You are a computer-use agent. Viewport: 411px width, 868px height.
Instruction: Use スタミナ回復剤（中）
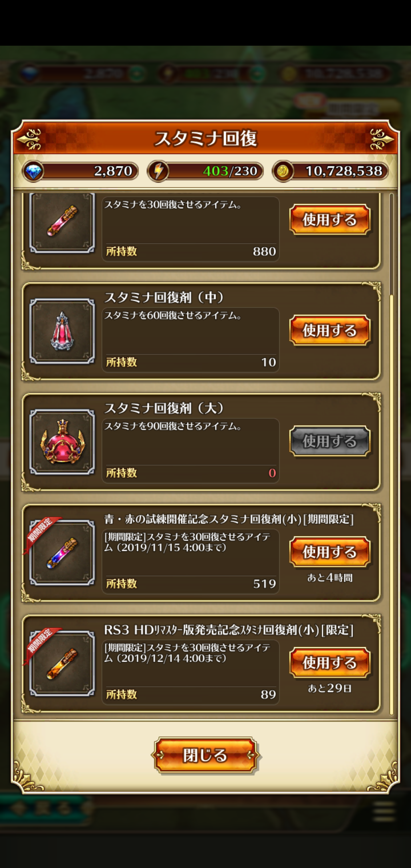coord(330,331)
